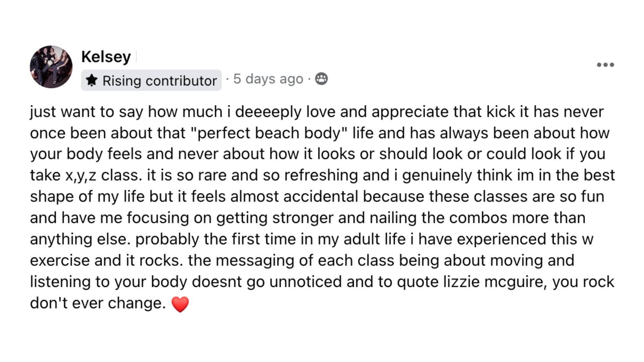Viewport: 644px width, 362px height.
Task: Click the Rising contributor badge label
Action: click(x=160, y=80)
